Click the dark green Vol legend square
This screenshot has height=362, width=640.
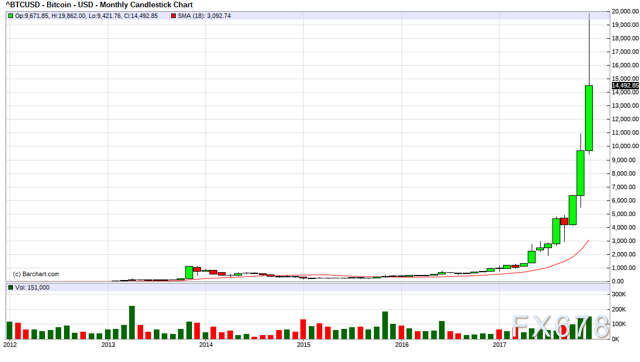11,288
